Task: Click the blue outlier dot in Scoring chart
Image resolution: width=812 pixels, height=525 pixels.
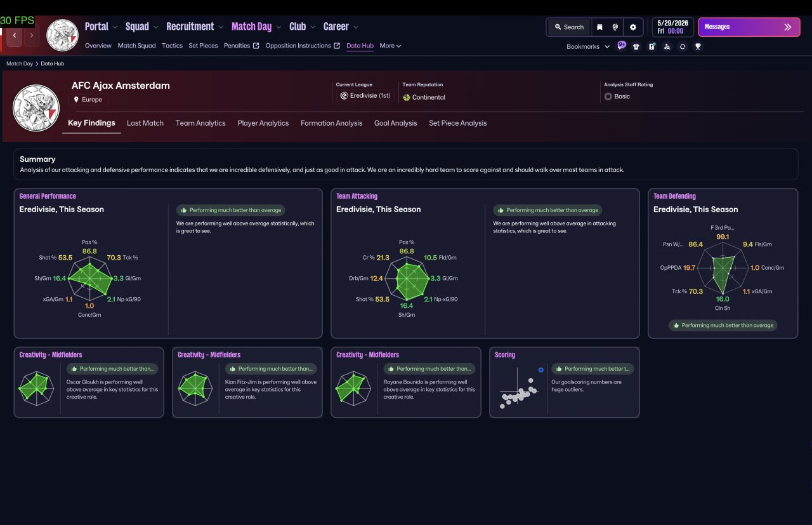Action: (540, 370)
